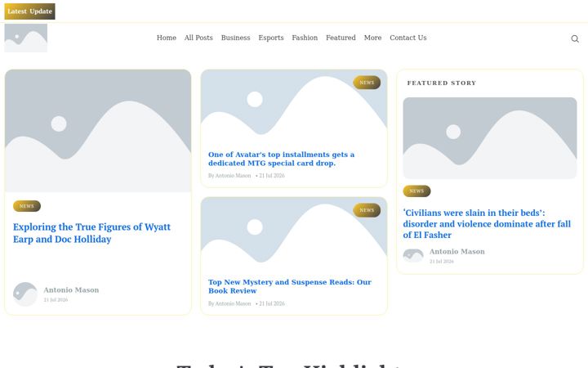
Task: Open Avatar's dedicated MTG special card drop article
Action: pyautogui.click(x=281, y=159)
